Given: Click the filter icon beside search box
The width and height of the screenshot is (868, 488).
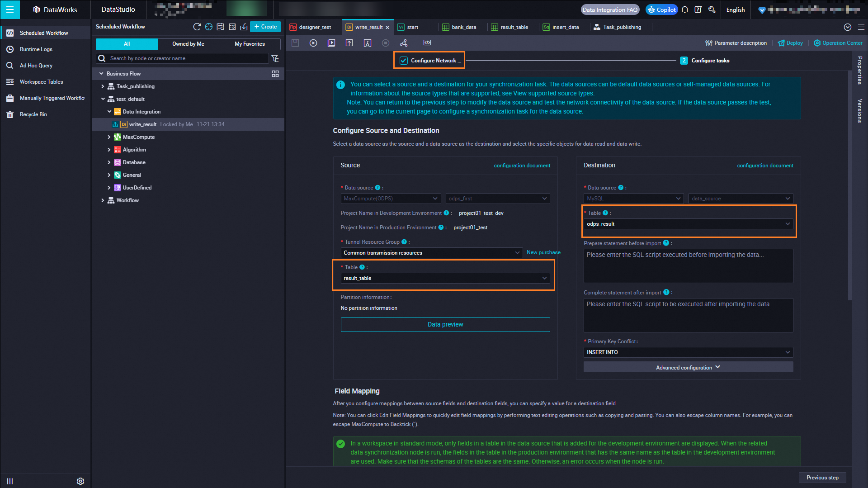Looking at the screenshot, I should (x=275, y=58).
